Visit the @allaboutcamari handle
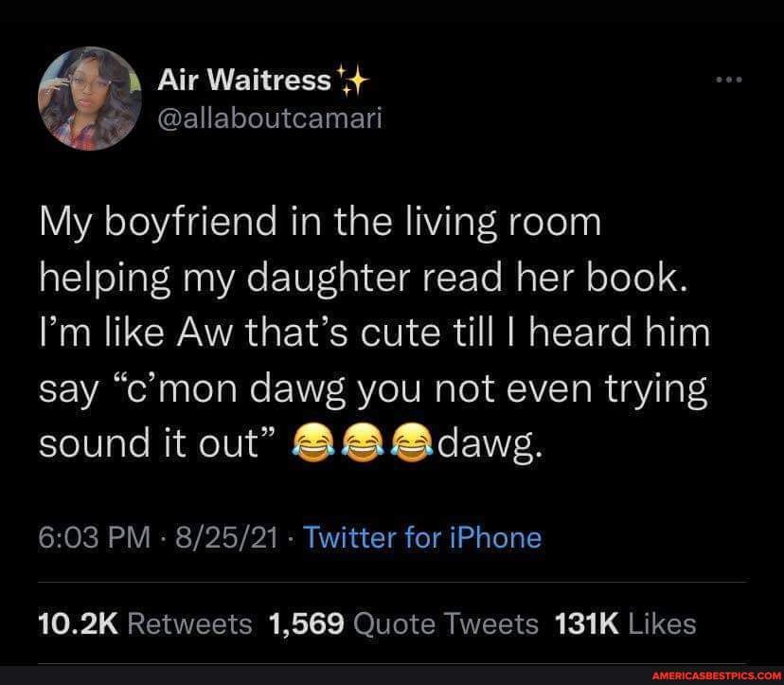The height and width of the screenshot is (685, 784). point(270,118)
